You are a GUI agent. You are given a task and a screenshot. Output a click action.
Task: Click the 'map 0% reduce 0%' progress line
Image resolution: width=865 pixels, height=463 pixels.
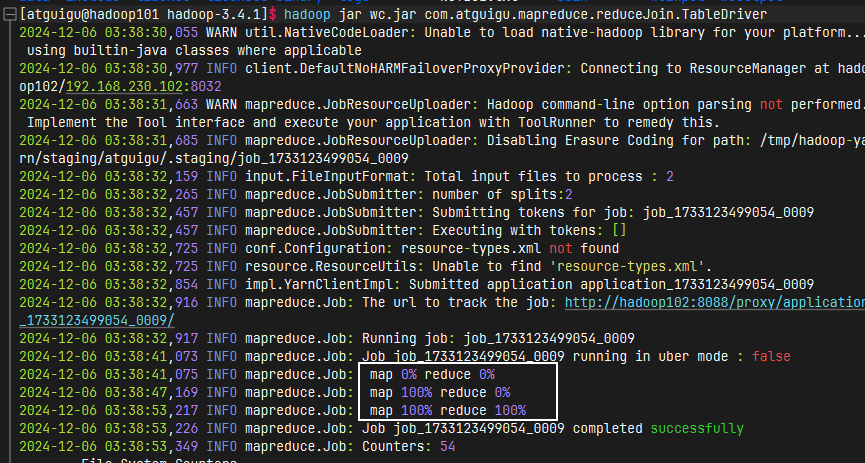pos(432,375)
